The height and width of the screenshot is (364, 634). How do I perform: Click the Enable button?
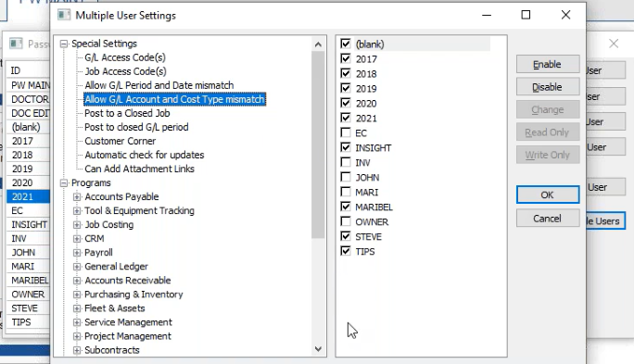tap(548, 64)
